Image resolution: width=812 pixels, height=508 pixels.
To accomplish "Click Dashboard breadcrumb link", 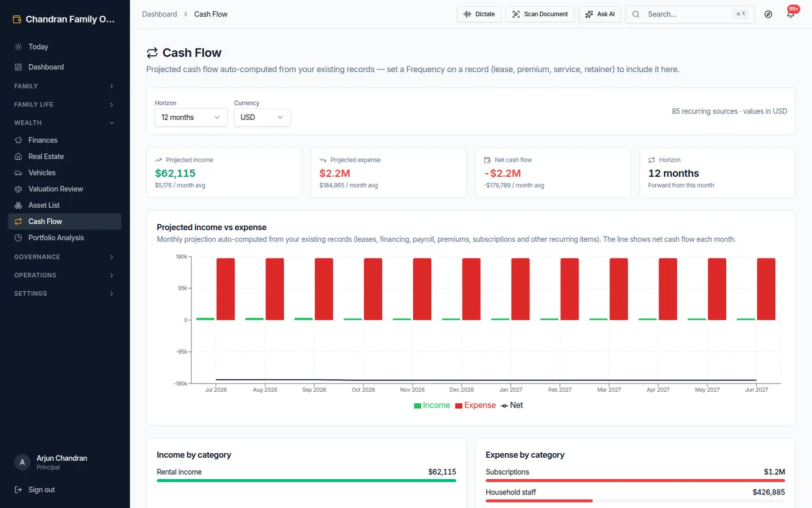I will pos(160,14).
